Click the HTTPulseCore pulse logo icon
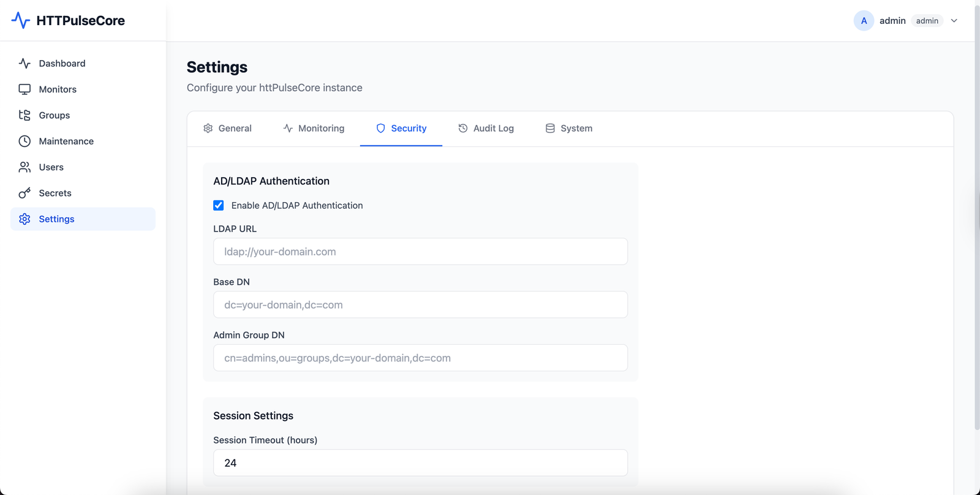Viewport: 980px width, 495px height. pos(20,20)
